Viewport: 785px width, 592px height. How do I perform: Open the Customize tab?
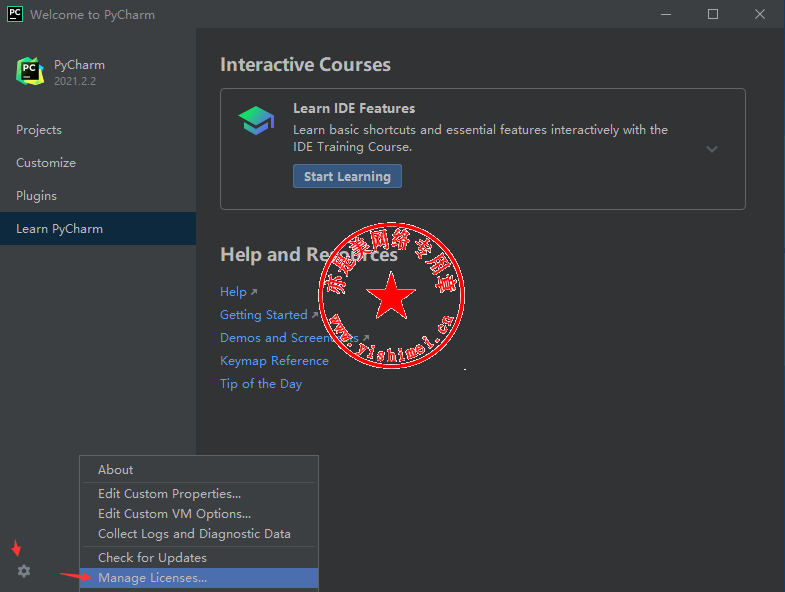(x=46, y=163)
